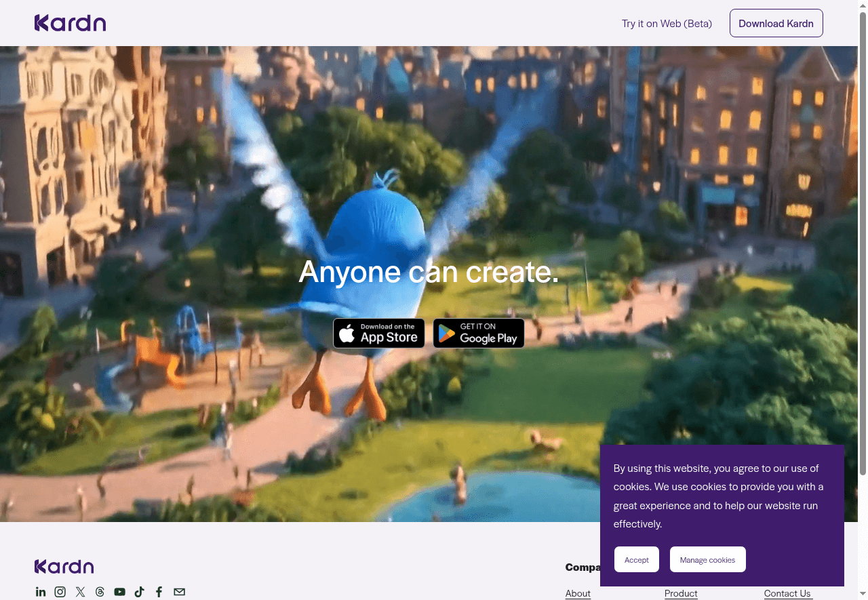
Task: Open the Instagram social icon
Action: pos(60,592)
